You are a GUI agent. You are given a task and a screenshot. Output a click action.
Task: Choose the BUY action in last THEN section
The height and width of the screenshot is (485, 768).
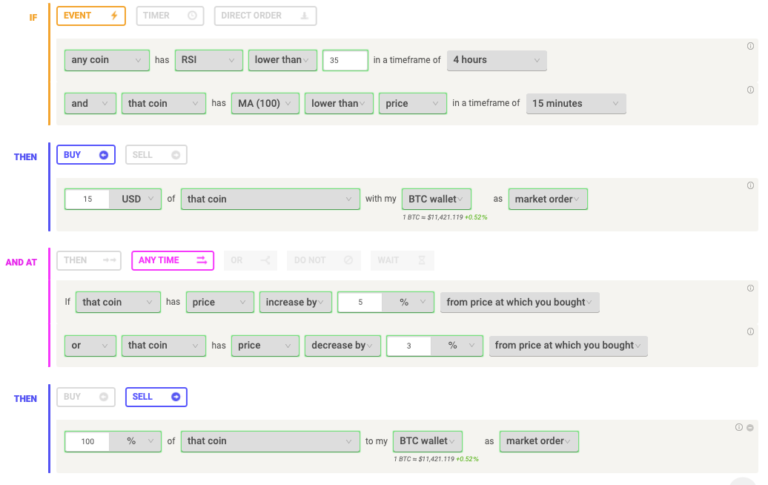tap(86, 397)
